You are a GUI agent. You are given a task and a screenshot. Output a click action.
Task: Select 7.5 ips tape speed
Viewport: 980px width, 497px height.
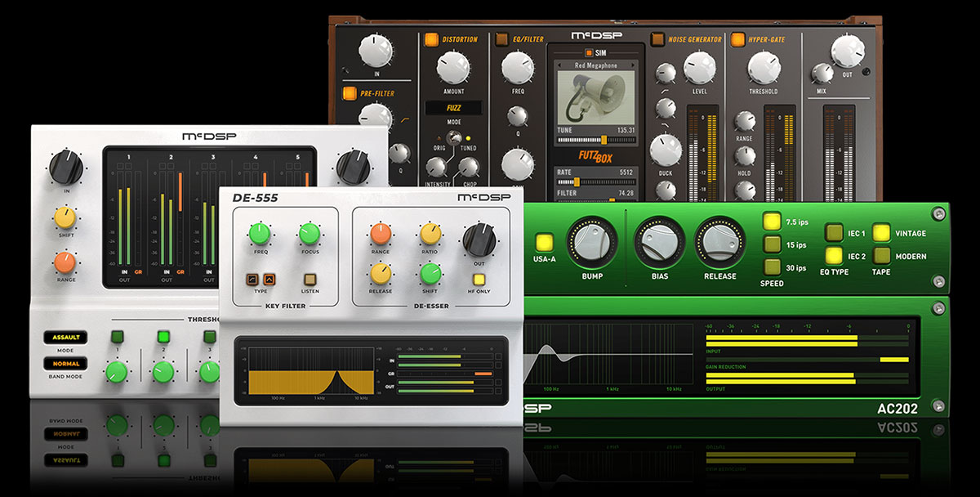coord(772,222)
